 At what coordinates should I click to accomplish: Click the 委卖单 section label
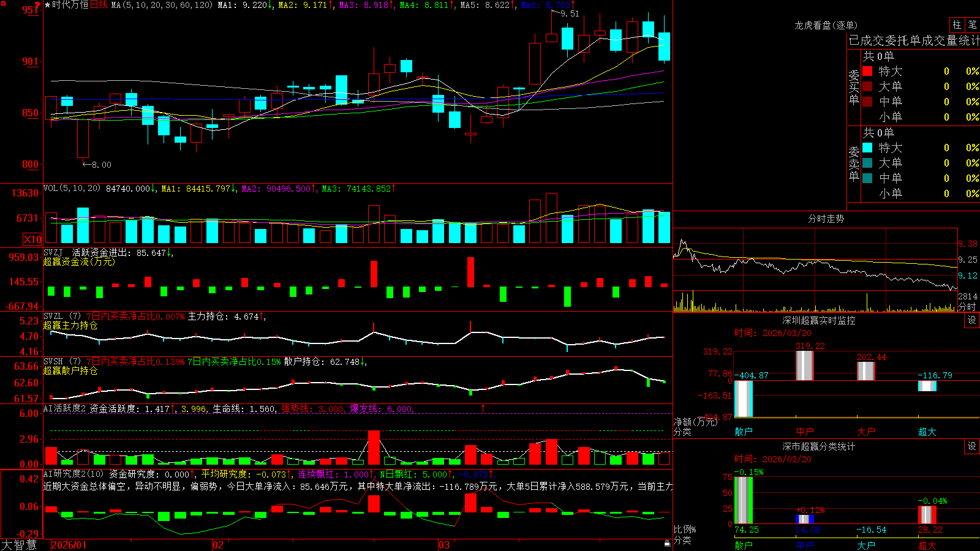854,163
